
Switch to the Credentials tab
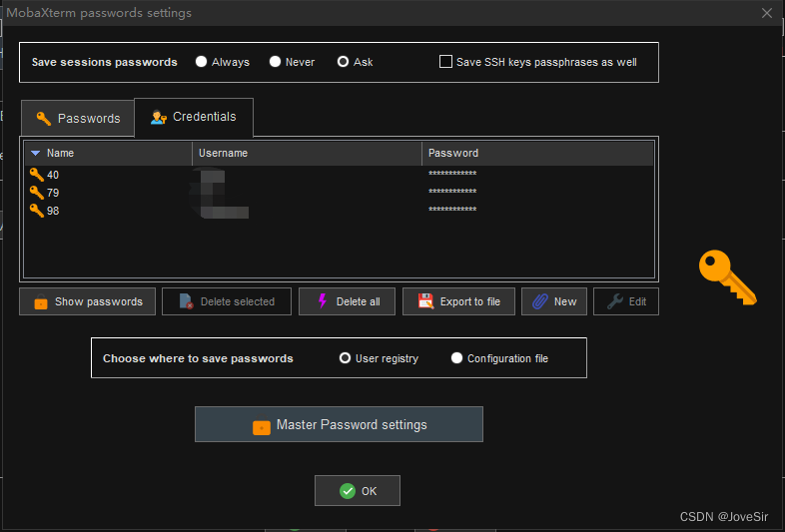(x=194, y=117)
